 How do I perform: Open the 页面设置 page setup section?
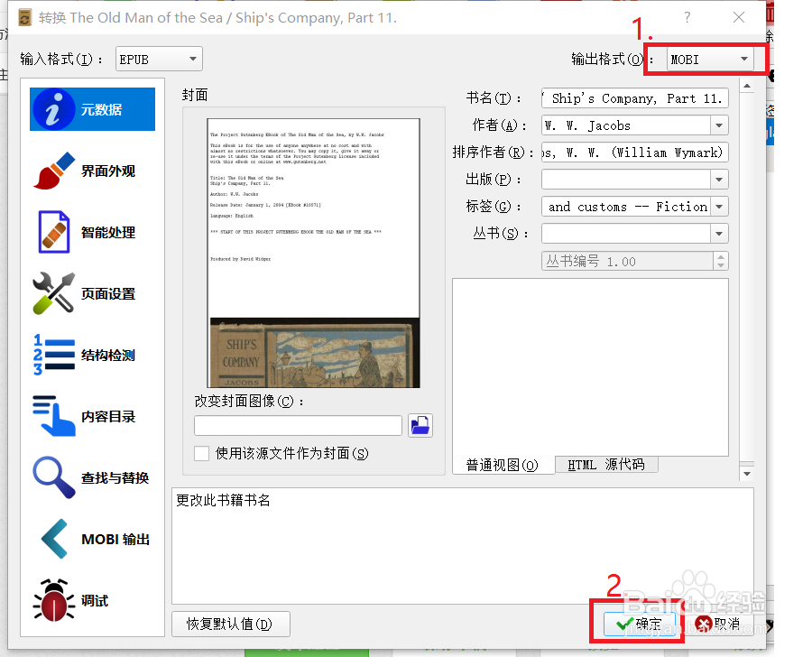click(x=90, y=293)
